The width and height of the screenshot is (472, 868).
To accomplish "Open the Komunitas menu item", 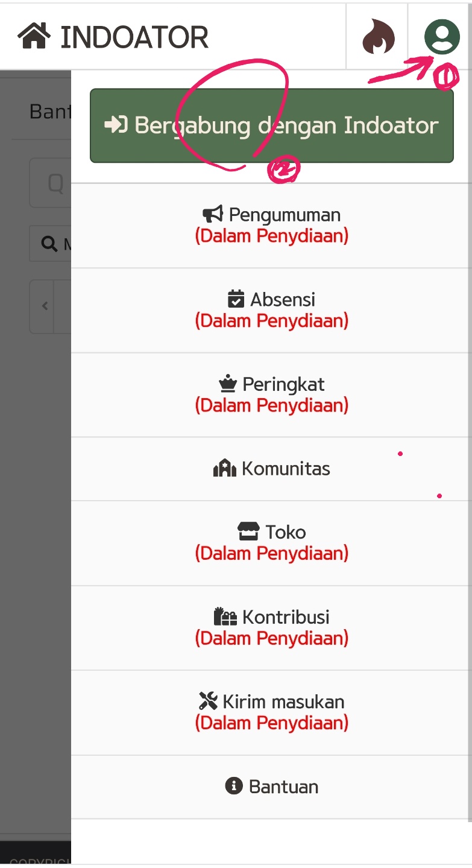I will [286, 469].
